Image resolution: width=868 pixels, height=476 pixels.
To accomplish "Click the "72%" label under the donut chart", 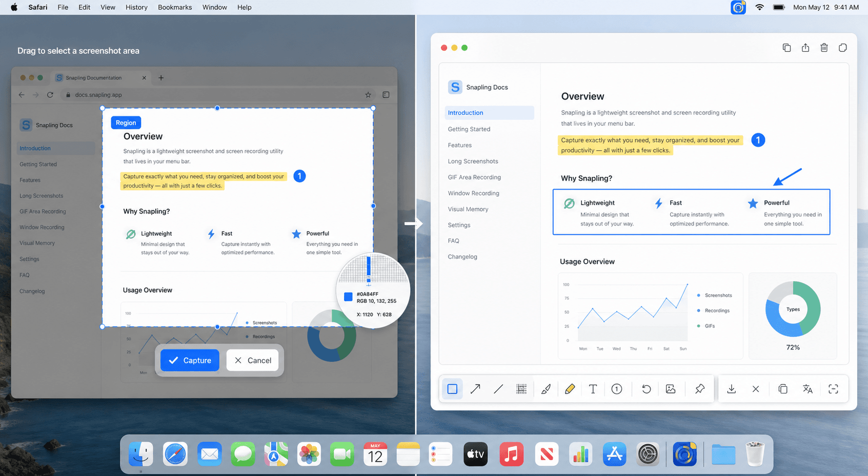I will [793, 347].
